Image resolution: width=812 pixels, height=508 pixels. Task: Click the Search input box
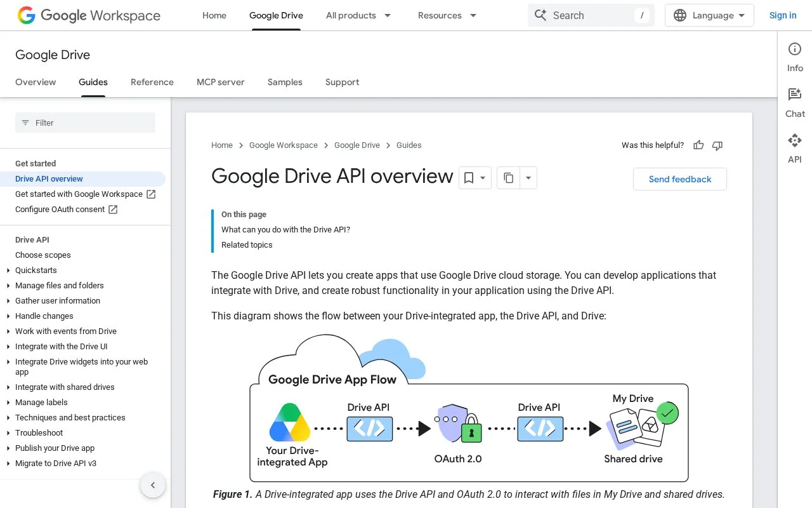[591, 15]
